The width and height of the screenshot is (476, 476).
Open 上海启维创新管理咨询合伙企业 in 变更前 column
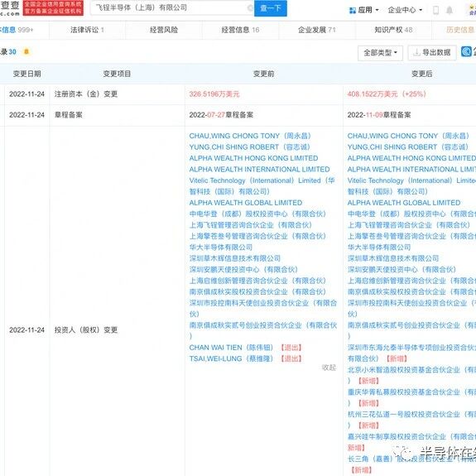coord(257,281)
